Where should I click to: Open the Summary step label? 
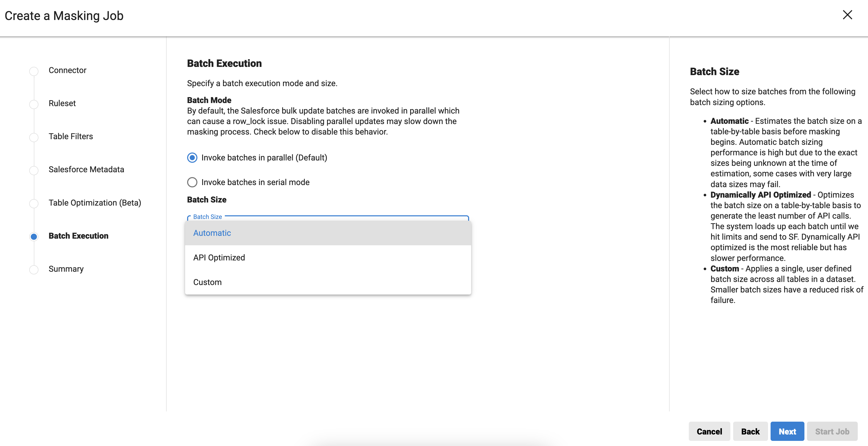click(x=66, y=269)
